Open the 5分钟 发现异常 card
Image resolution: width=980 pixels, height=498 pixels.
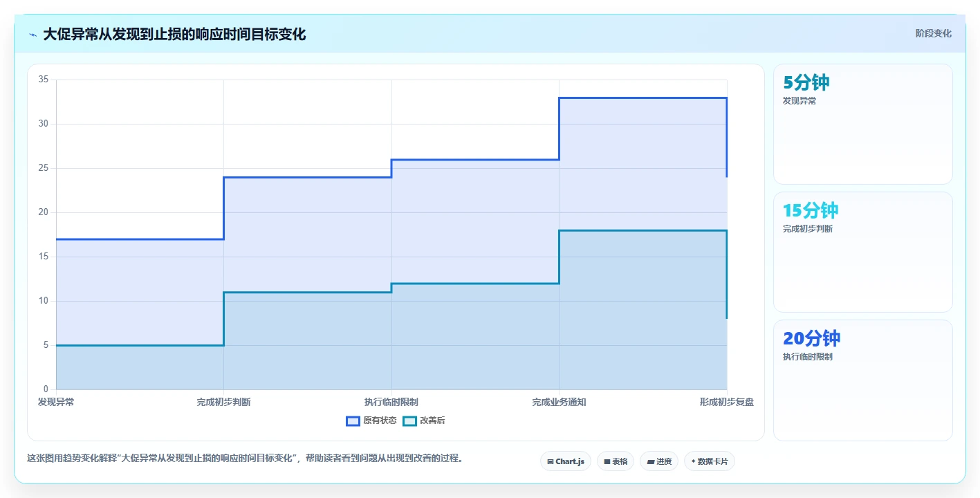click(x=863, y=124)
